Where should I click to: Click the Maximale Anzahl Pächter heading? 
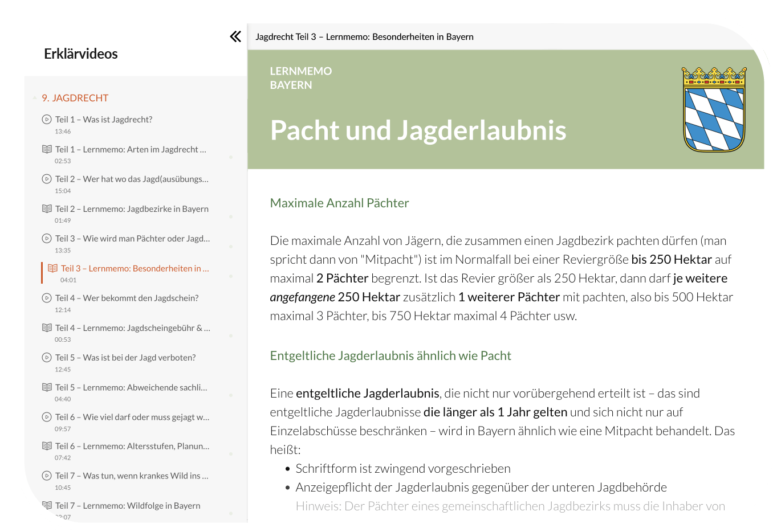(x=339, y=203)
